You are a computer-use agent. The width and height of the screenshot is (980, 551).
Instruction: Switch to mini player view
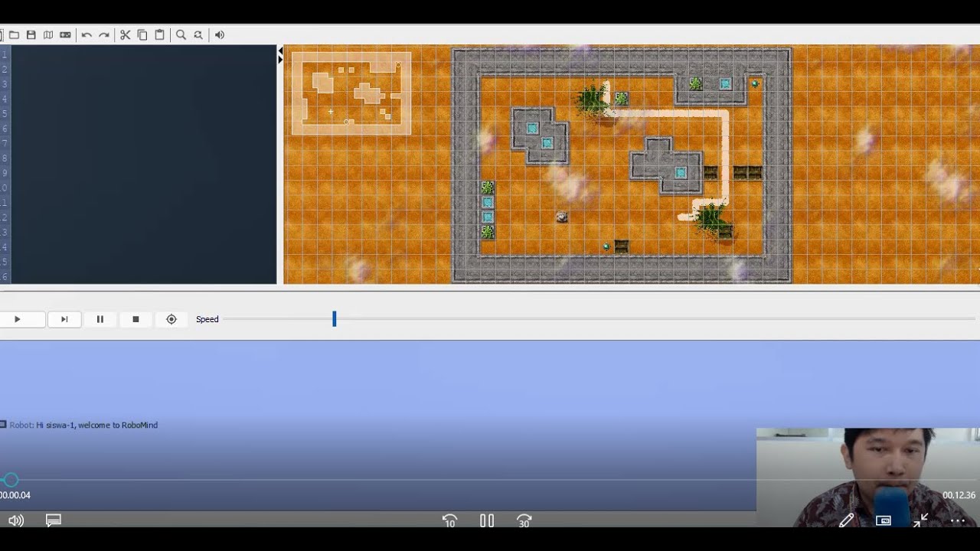pos(884,520)
